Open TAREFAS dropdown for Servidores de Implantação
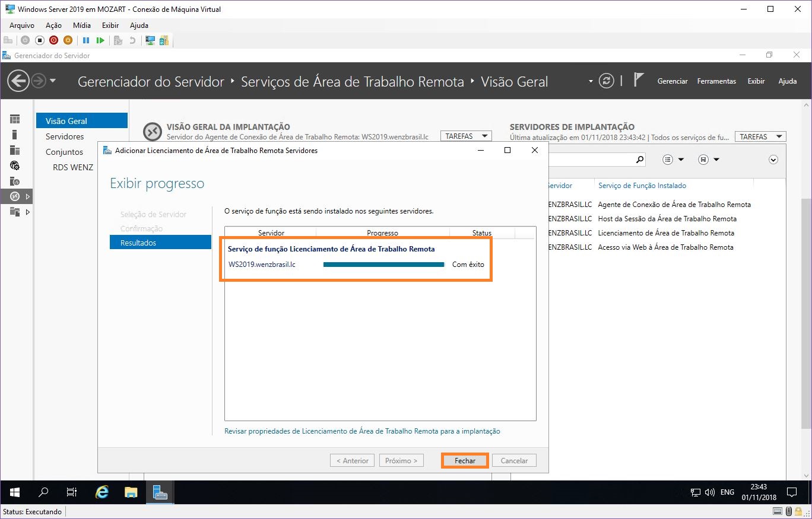 (760, 136)
